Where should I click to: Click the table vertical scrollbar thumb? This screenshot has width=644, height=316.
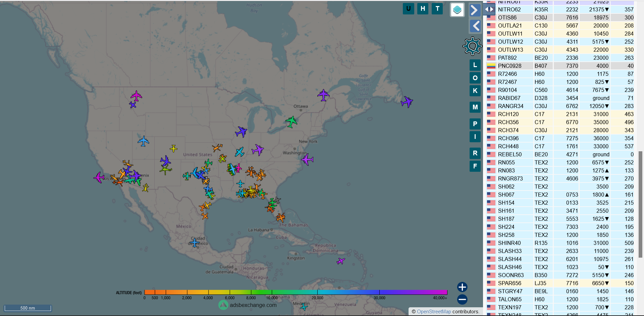640,205
